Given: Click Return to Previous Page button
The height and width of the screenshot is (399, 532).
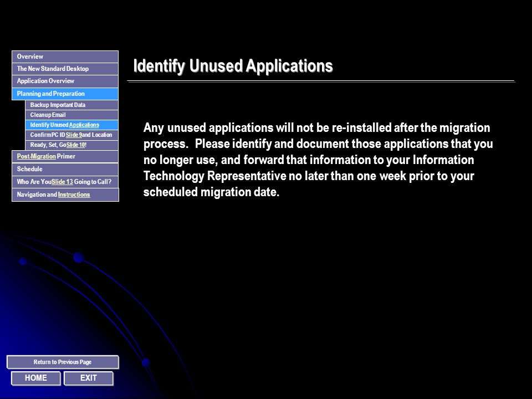Looking at the screenshot, I should tap(63, 362).
